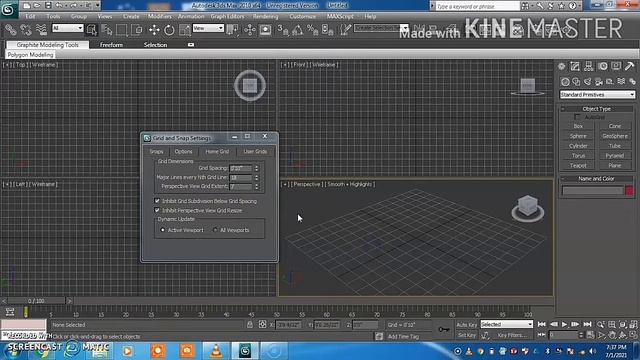
Task: Toggle Set Key mode button
Action: [467, 335]
